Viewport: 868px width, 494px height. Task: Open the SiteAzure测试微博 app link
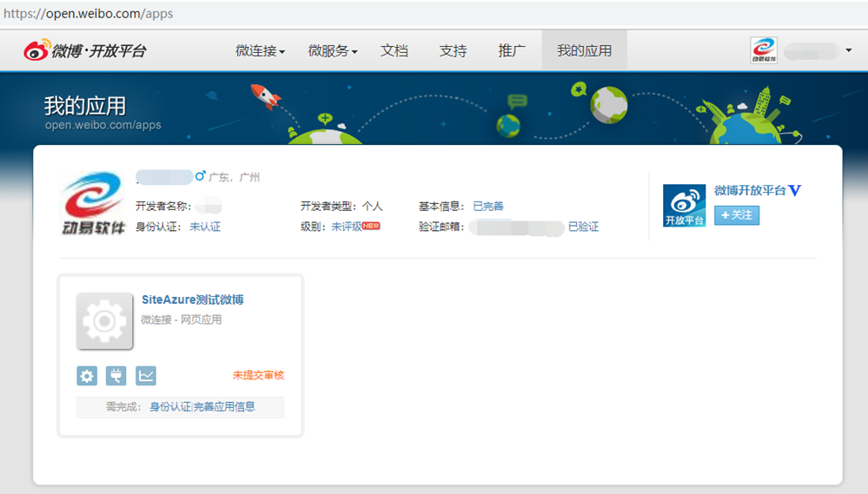coord(192,300)
